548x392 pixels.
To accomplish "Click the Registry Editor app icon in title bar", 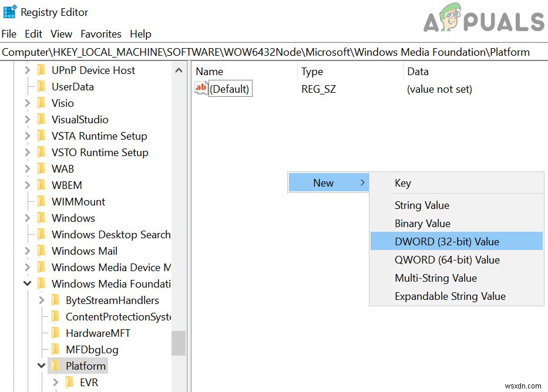I will pos(9,12).
